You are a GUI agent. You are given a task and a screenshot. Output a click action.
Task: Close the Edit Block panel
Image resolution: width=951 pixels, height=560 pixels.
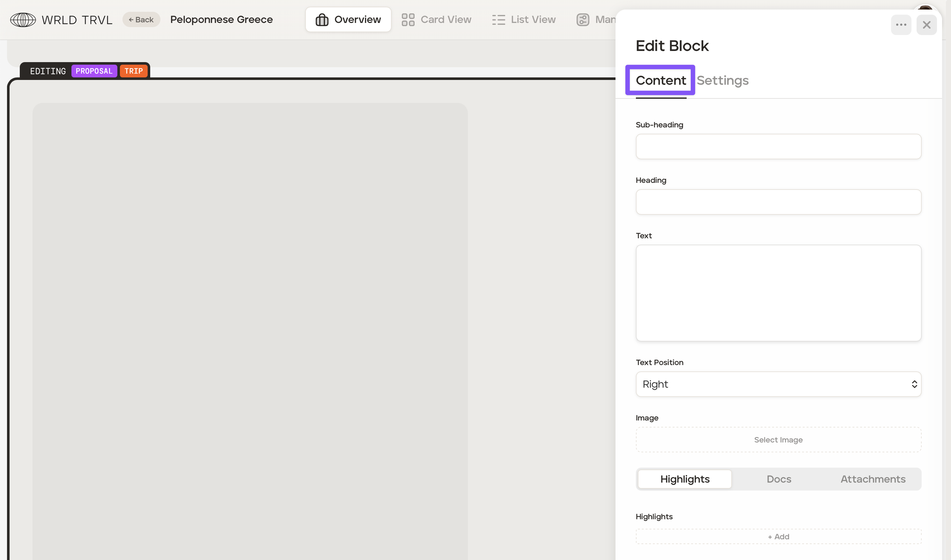pyautogui.click(x=926, y=25)
